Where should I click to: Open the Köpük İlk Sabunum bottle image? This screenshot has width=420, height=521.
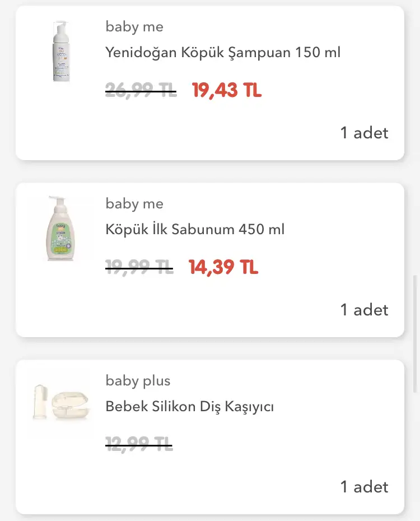pyautogui.click(x=60, y=229)
